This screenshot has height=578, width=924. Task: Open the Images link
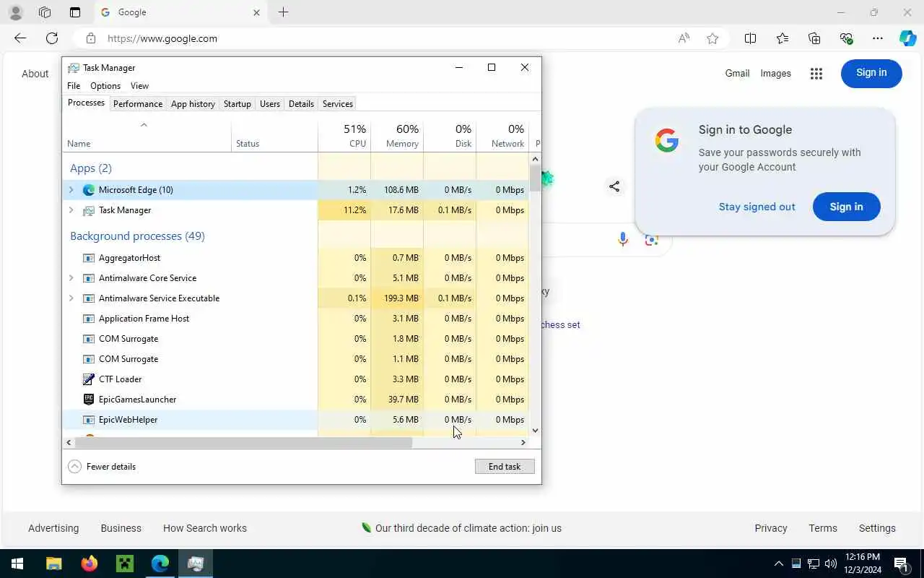point(775,73)
